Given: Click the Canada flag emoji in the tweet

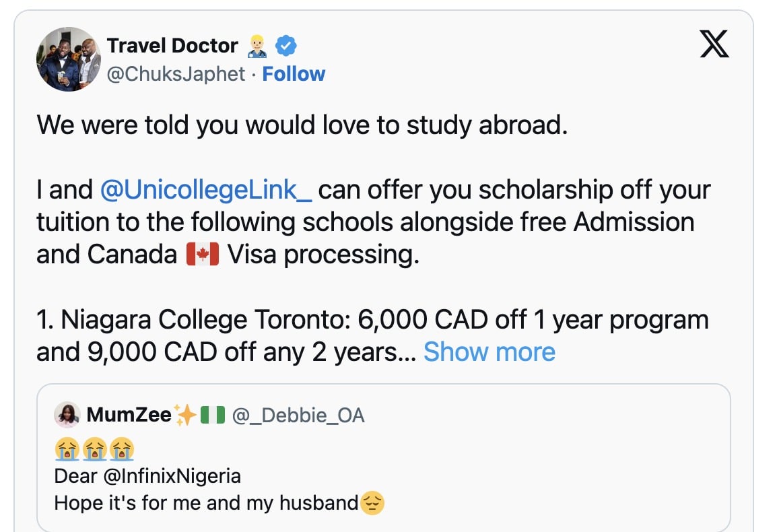Looking at the screenshot, I should coord(201,253).
